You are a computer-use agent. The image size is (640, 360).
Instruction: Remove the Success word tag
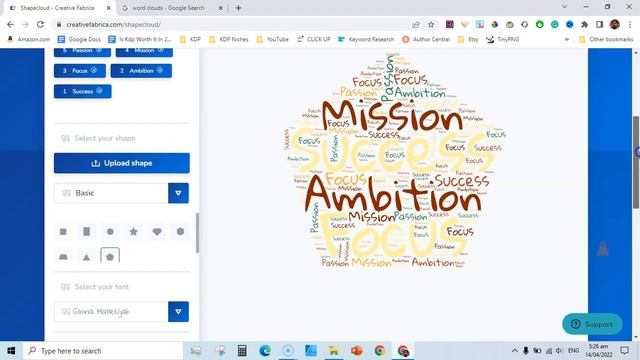pos(99,91)
